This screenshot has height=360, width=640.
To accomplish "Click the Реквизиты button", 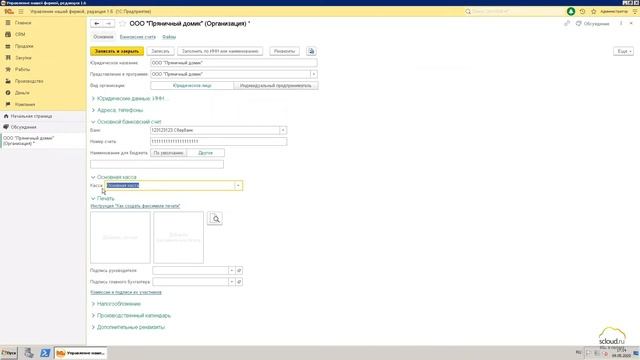I will tap(284, 51).
